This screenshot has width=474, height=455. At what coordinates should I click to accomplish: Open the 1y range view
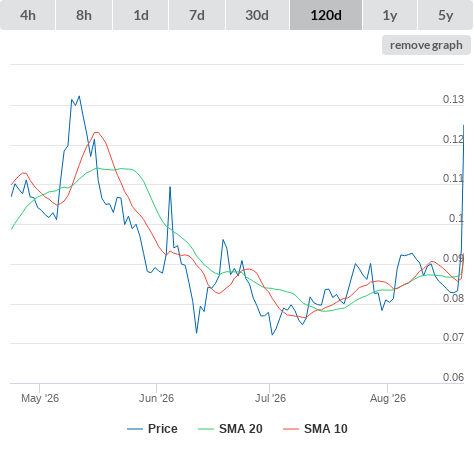tap(390, 15)
